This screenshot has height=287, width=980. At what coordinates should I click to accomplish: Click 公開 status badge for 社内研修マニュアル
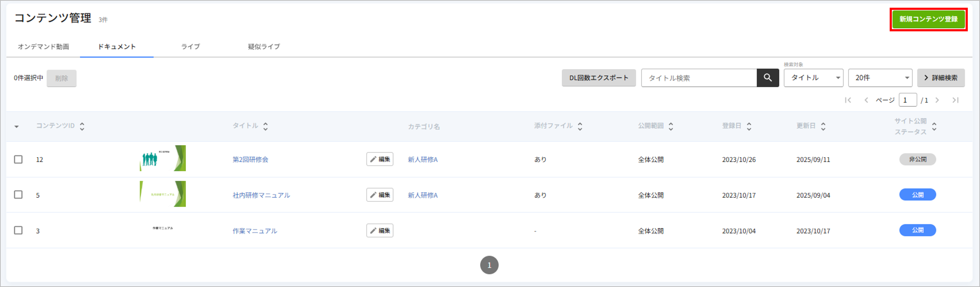(918, 195)
